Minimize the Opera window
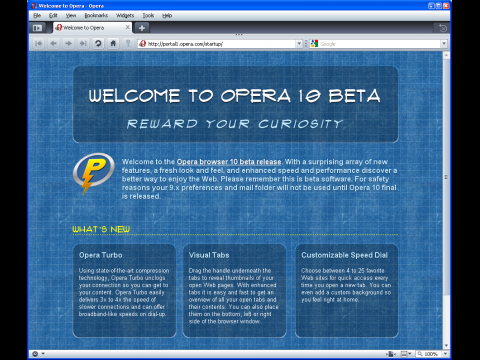This screenshot has width=480, height=360. pyautogui.click(x=431, y=6)
